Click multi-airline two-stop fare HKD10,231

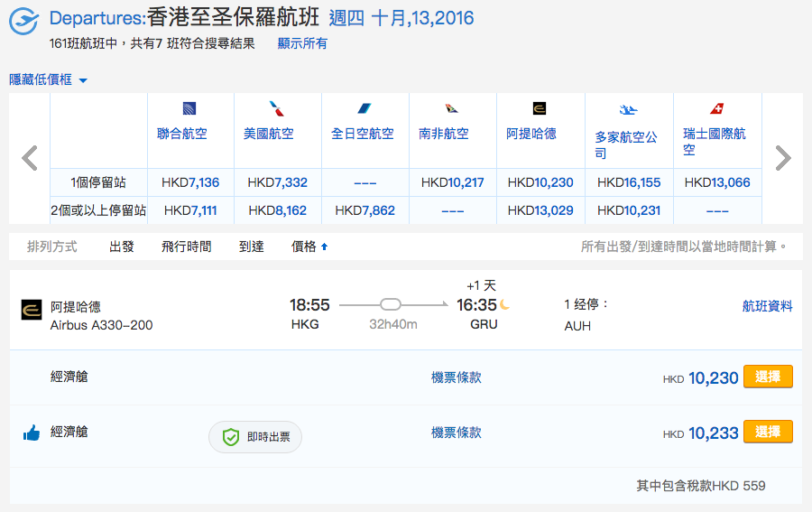(x=629, y=210)
